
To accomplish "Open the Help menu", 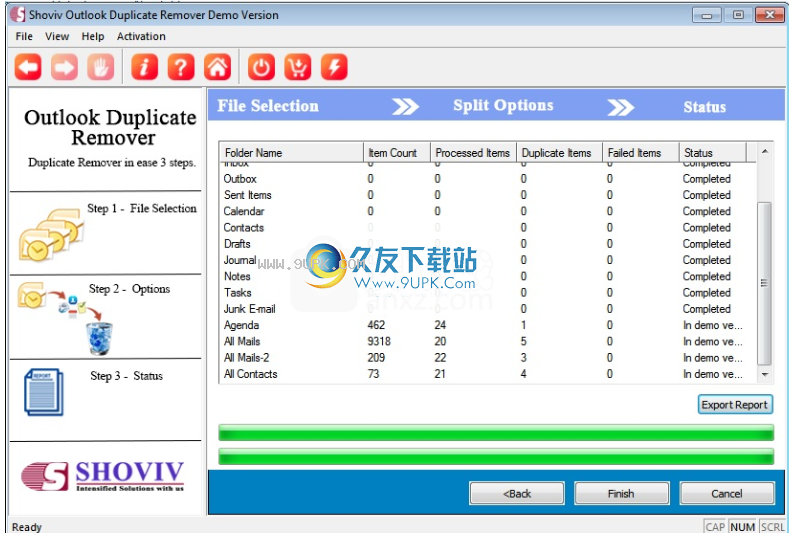I will point(93,36).
